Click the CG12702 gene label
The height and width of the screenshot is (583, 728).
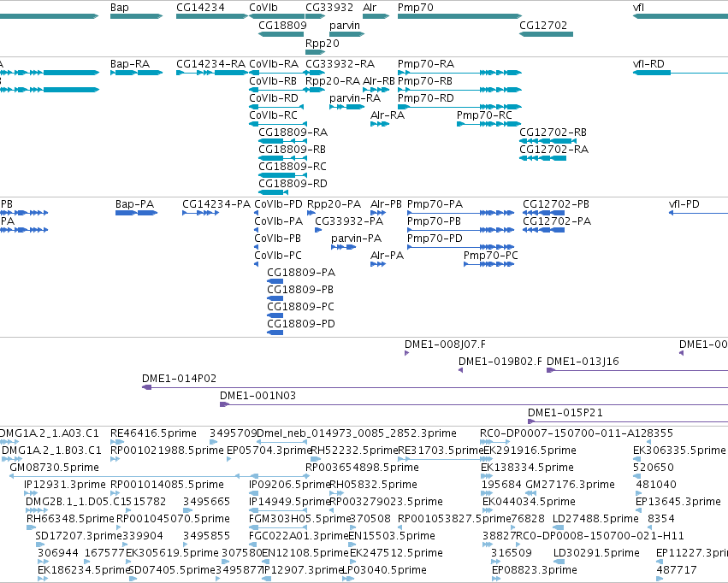(543, 25)
